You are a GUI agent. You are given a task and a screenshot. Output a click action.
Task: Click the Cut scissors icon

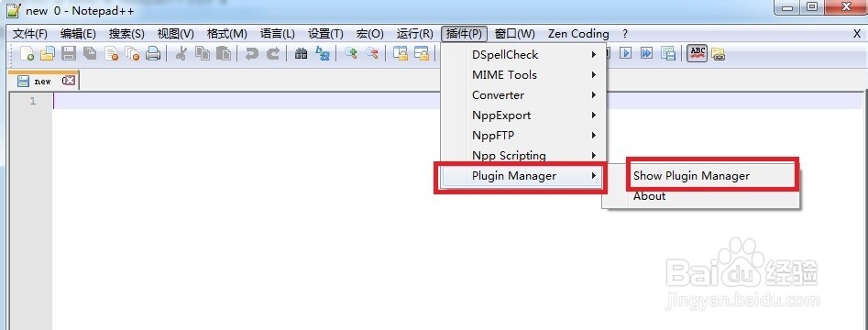pyautogui.click(x=181, y=54)
